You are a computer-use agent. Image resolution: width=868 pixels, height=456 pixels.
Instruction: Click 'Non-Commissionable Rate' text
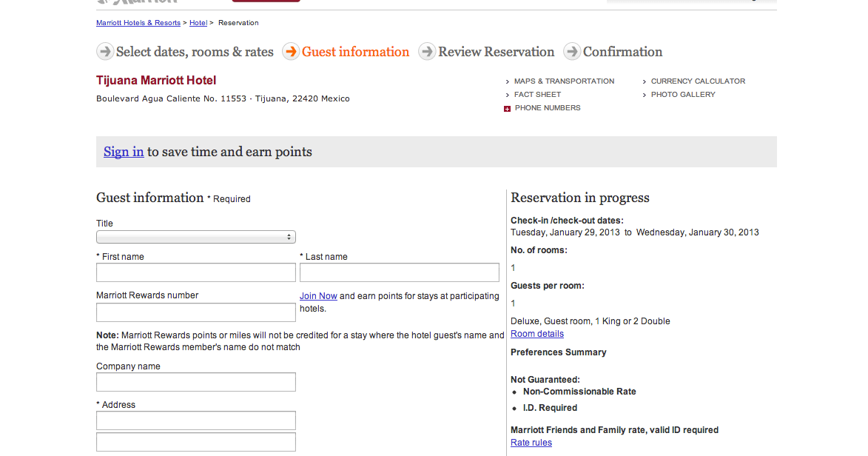tap(579, 391)
